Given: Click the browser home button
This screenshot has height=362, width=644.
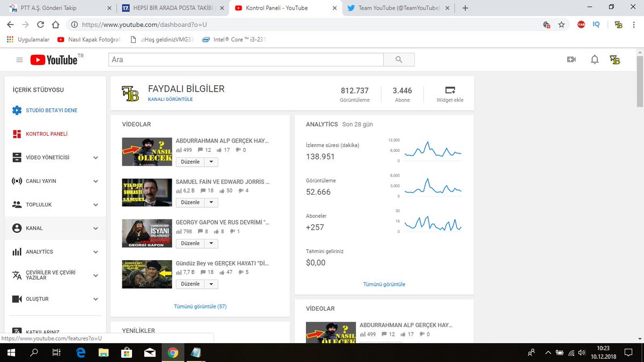Looking at the screenshot, I should [x=56, y=25].
